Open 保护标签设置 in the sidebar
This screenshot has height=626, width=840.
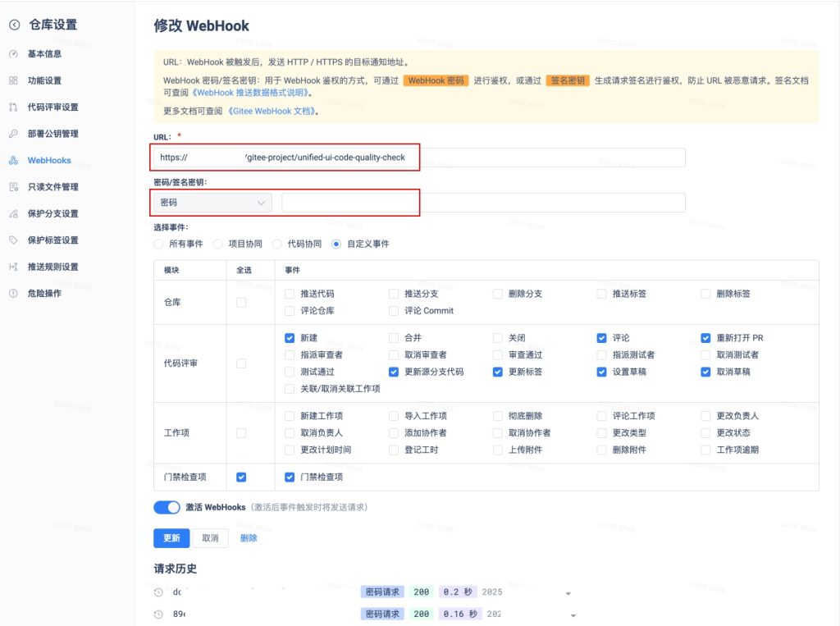pyautogui.click(x=52, y=240)
